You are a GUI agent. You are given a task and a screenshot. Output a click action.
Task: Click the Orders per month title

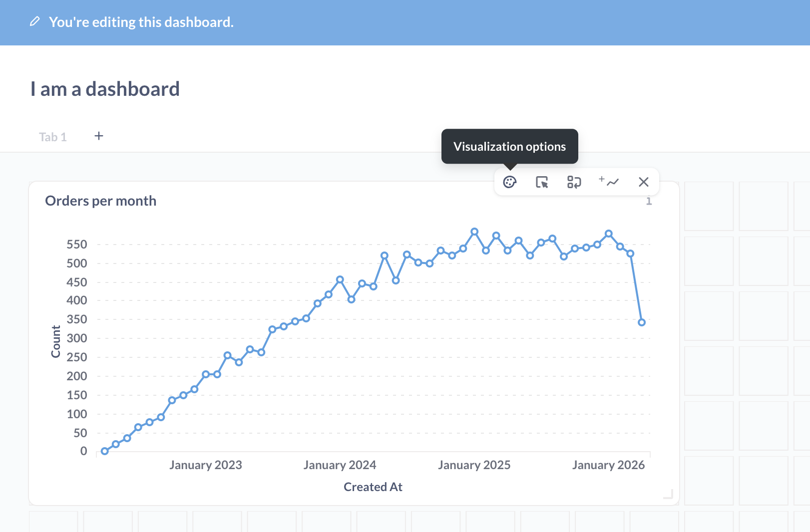click(100, 201)
